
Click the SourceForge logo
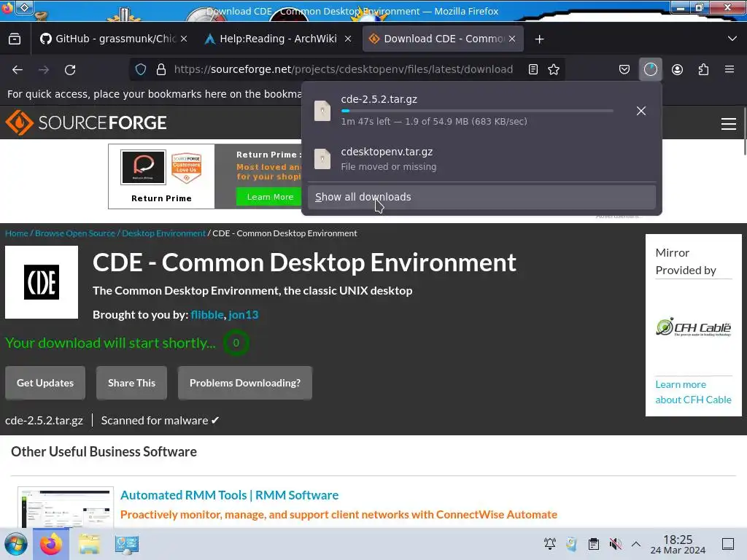coord(86,122)
